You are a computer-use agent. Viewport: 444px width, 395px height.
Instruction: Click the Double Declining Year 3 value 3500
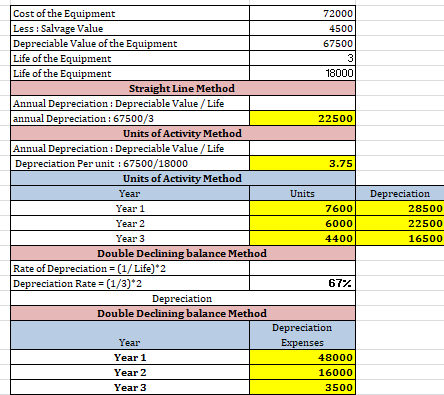302,387
